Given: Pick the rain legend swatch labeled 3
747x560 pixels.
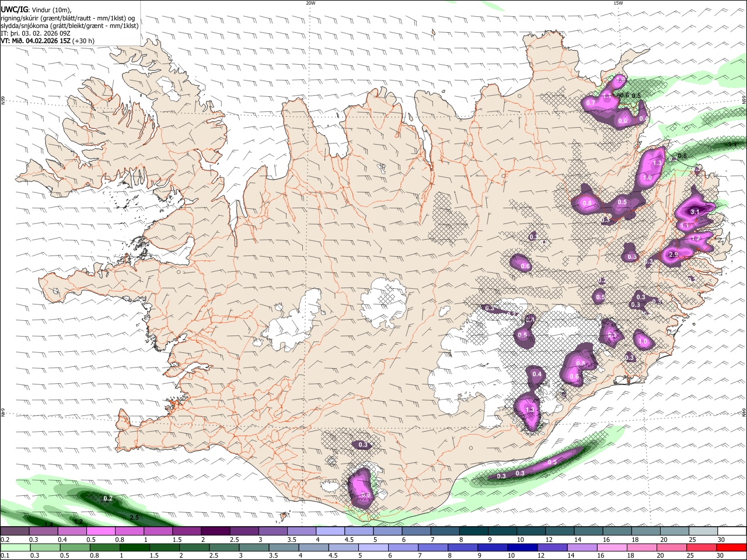Looking at the screenshot, I should [x=254, y=548].
